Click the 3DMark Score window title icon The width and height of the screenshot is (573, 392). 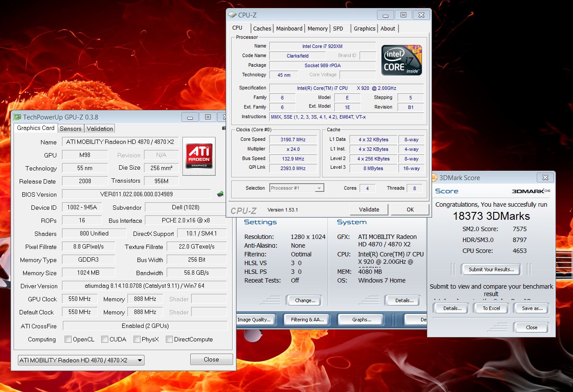click(x=434, y=177)
